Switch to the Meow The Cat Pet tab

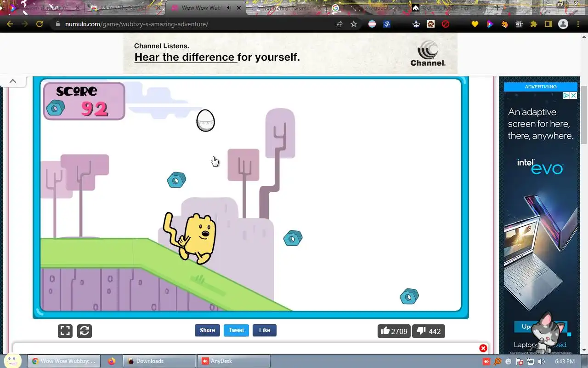tap(125, 8)
